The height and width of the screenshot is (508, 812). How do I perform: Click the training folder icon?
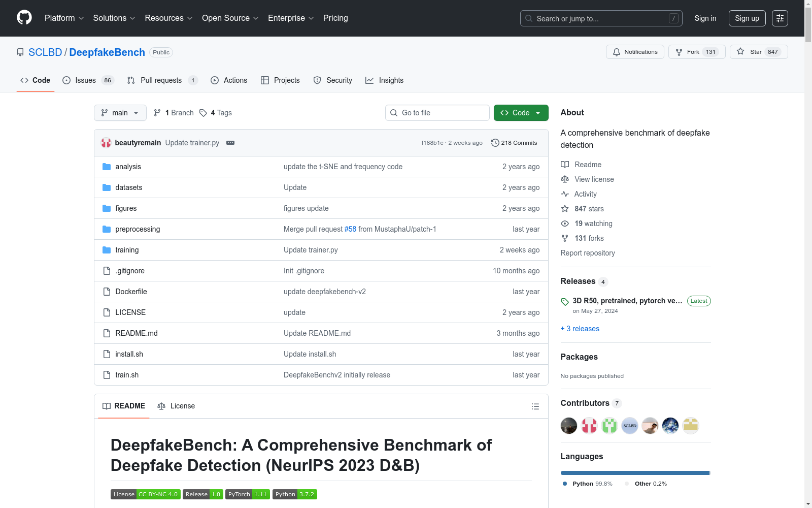coord(107,250)
